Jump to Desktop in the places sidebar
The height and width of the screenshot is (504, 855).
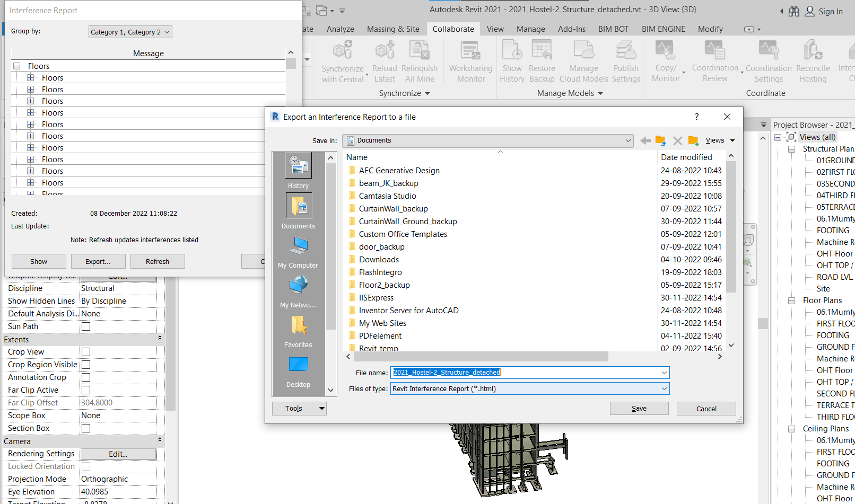[x=299, y=371]
